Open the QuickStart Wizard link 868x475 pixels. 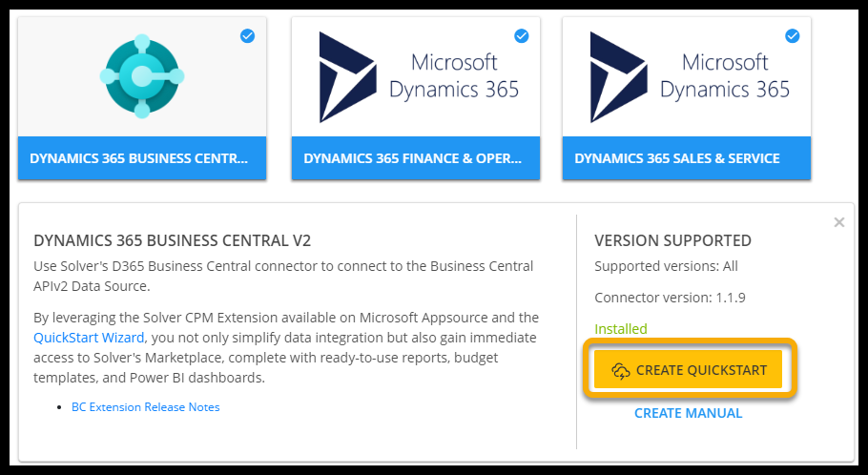tap(89, 338)
